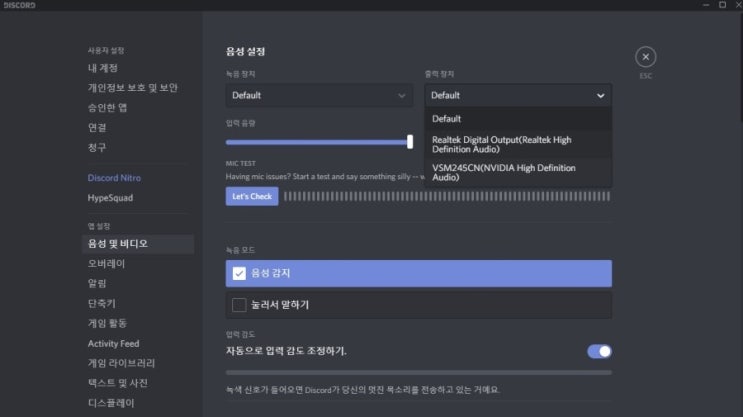Open 오버레이 settings
Image resolution: width=743 pixels, height=417 pixels.
(107, 264)
